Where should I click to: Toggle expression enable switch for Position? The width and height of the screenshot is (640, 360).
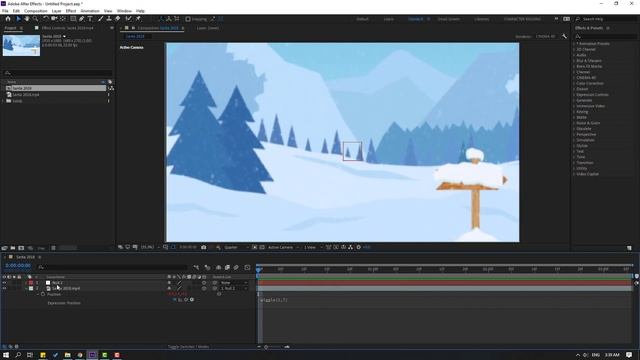pyautogui.click(x=175, y=300)
